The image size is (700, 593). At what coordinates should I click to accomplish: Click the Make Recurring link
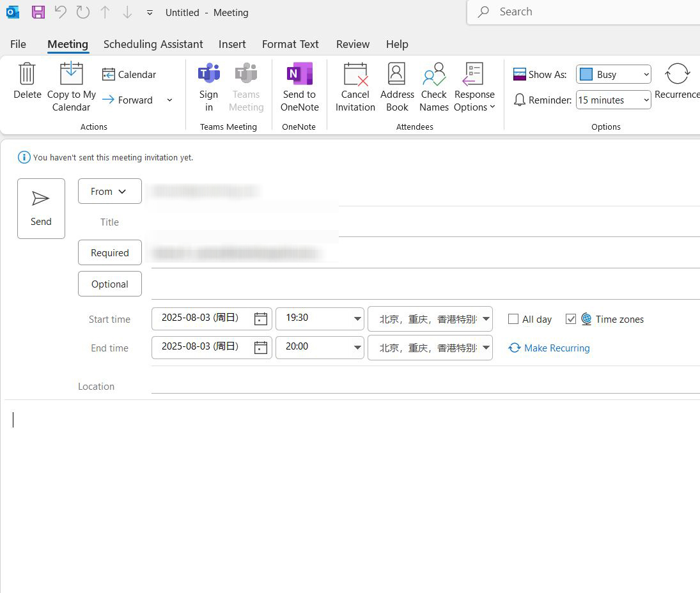[549, 348]
